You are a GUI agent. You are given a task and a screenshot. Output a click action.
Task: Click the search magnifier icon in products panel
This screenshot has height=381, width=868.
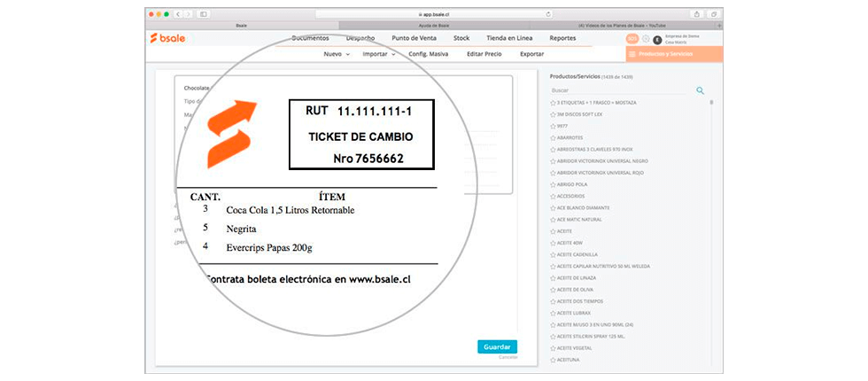[700, 90]
